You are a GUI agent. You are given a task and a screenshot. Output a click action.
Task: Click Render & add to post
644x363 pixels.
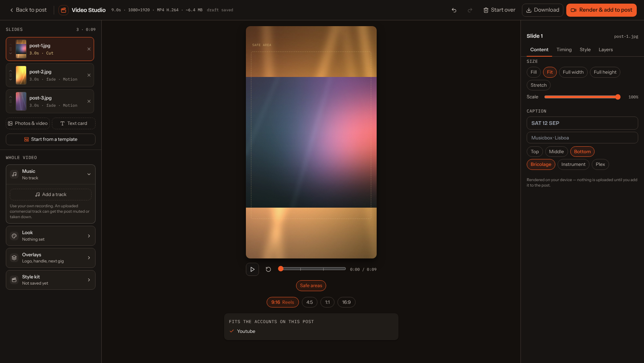point(601,10)
